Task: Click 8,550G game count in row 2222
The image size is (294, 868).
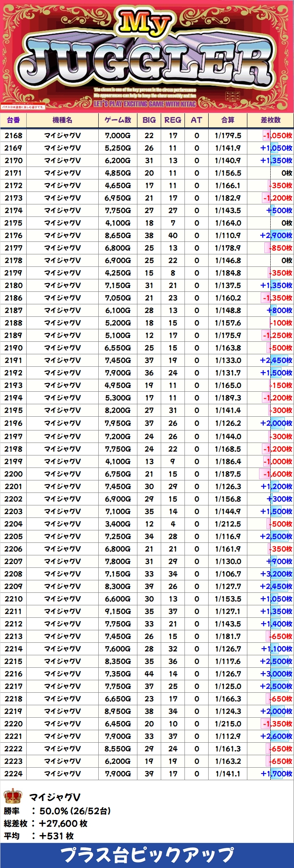Action: tap(118, 749)
